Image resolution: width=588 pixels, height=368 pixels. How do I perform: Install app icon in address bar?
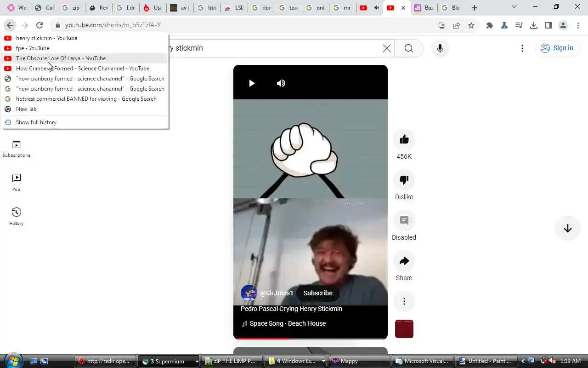coord(442,25)
